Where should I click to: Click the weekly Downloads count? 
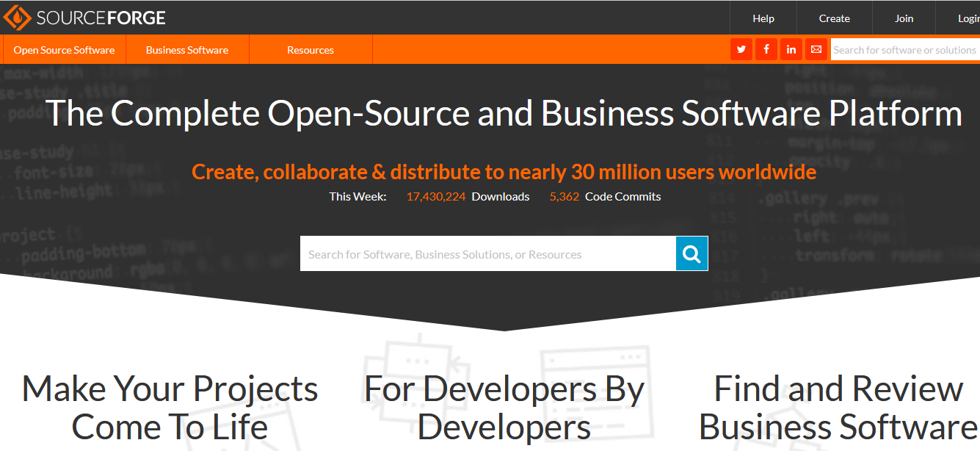436,197
